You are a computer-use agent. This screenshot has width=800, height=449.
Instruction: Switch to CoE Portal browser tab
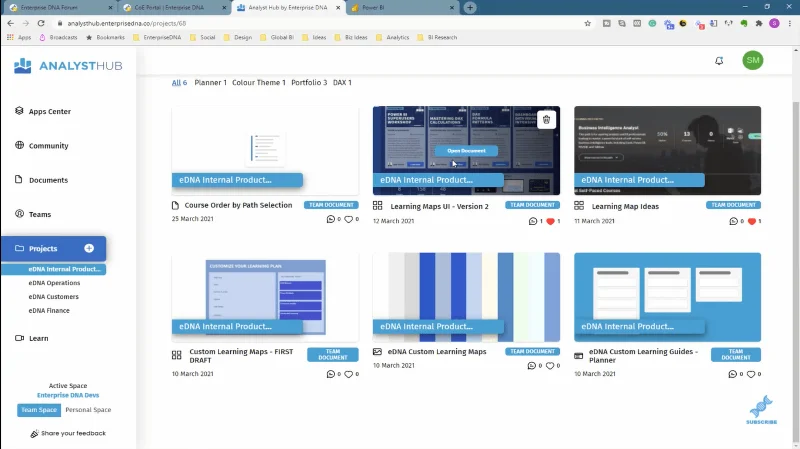(174, 8)
